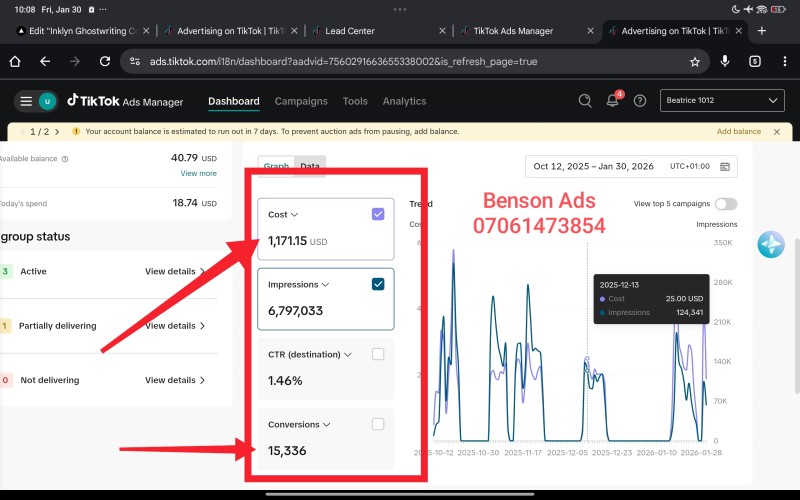Screen dimensions: 800x500
Task: Bookmark this page with the star
Action: tap(694, 62)
